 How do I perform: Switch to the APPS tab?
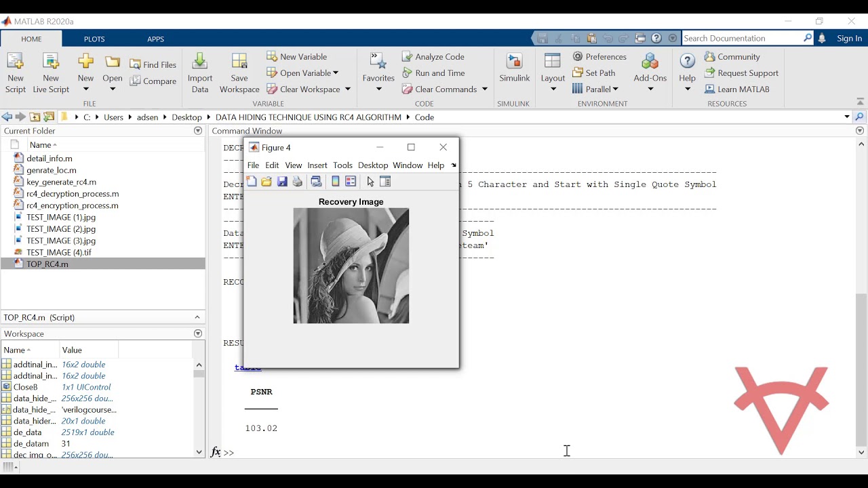[x=156, y=39]
